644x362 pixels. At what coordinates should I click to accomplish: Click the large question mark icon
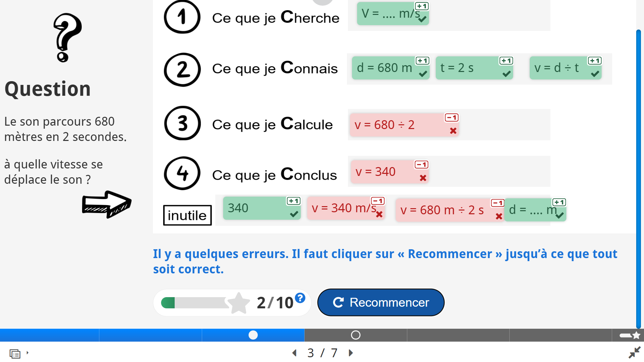pos(67,37)
